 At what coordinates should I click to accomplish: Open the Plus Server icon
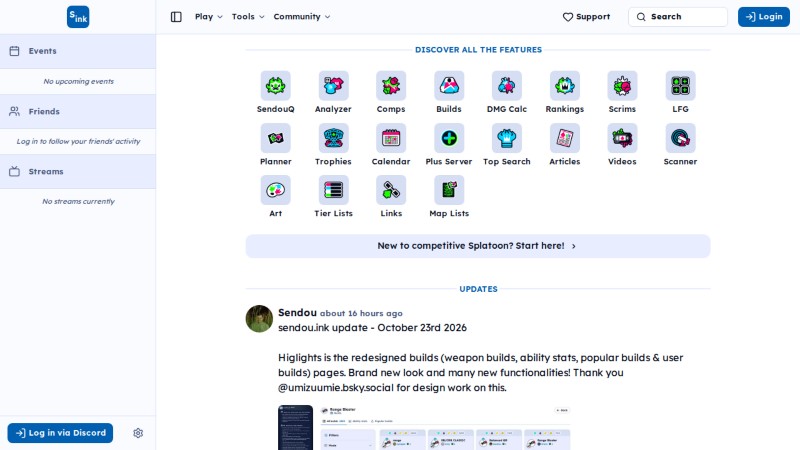[x=449, y=138]
